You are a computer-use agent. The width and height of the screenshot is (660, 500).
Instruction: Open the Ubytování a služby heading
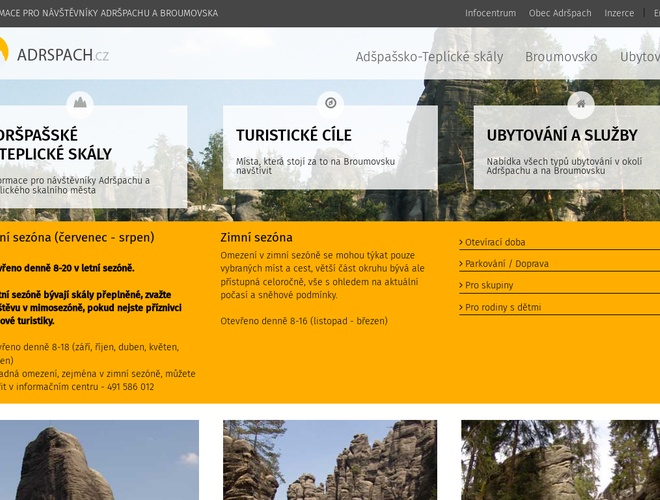562,135
